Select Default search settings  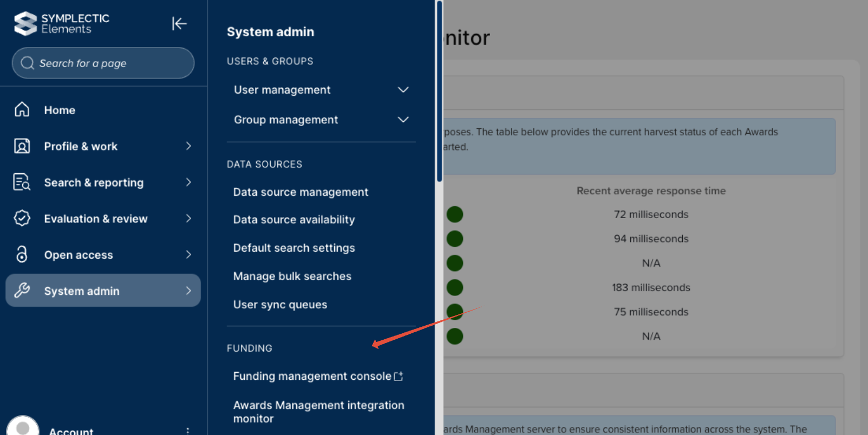click(294, 248)
